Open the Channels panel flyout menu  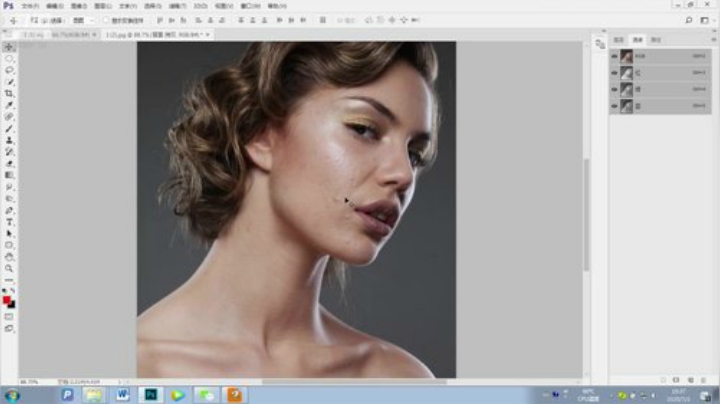714,40
